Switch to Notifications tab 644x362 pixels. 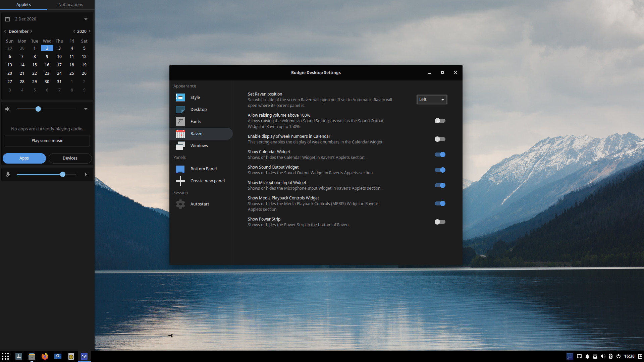[x=71, y=4]
